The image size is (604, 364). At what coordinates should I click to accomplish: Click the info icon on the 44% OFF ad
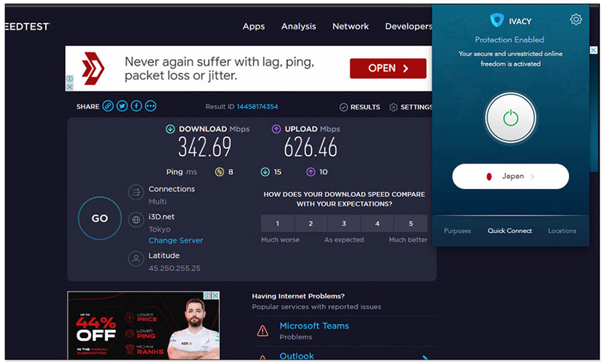pyautogui.click(x=207, y=295)
